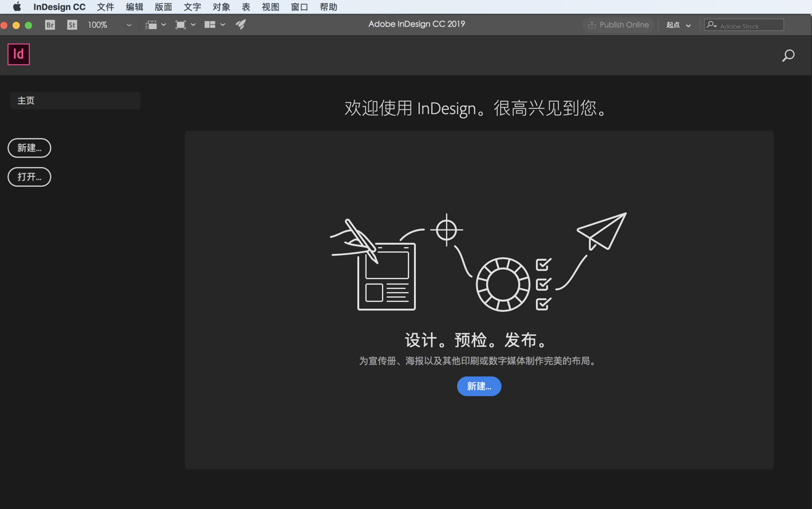Click the arrange documents icon

pos(210,25)
